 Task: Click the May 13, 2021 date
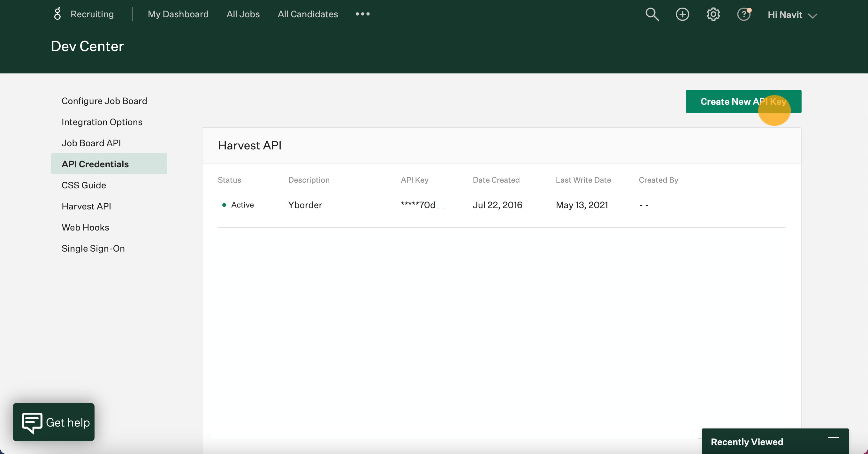point(582,205)
